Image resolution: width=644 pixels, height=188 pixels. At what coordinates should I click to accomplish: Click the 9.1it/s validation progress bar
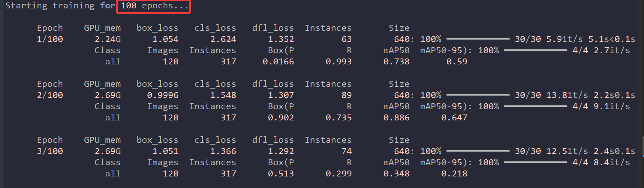click(x=535, y=106)
